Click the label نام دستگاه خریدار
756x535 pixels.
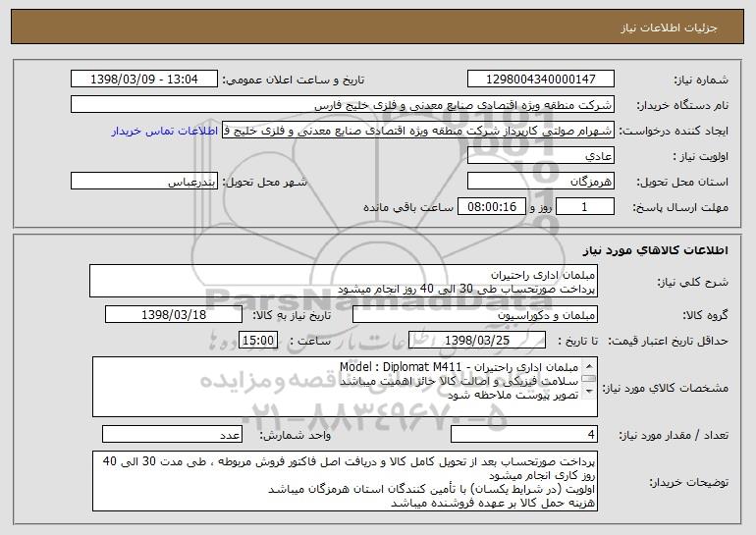[682, 105]
